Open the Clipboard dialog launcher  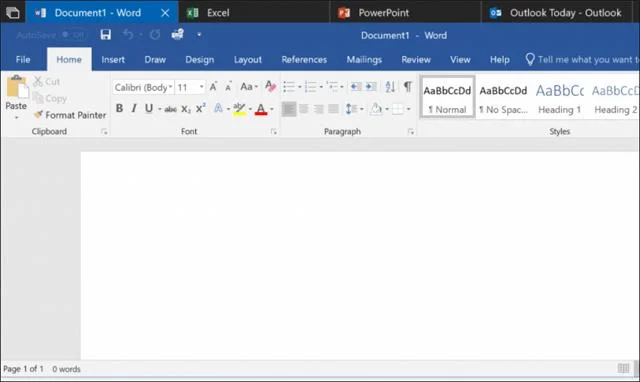(104, 132)
